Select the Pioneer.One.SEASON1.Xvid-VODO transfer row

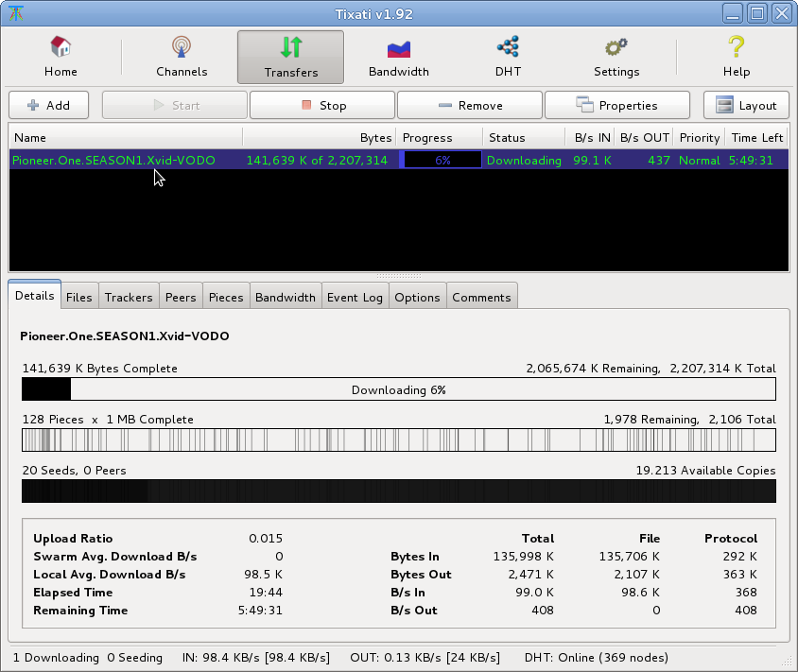(399, 161)
